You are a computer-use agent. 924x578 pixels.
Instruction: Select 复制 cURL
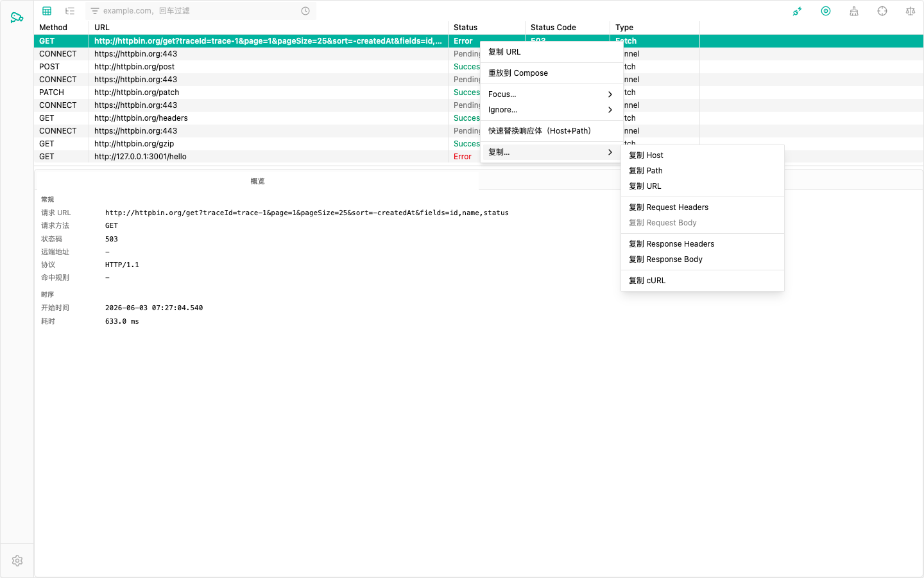[703, 281]
